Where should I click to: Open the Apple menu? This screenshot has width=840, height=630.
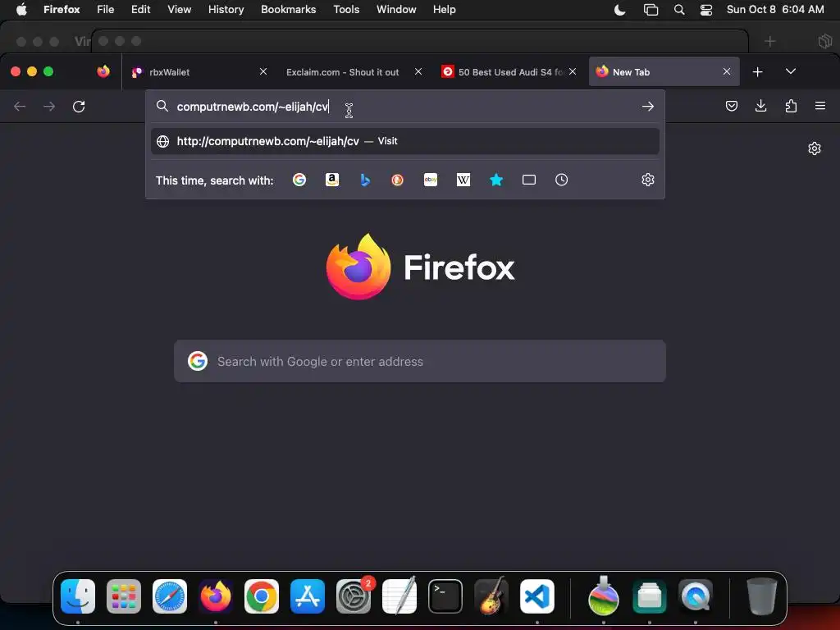coord(21,10)
